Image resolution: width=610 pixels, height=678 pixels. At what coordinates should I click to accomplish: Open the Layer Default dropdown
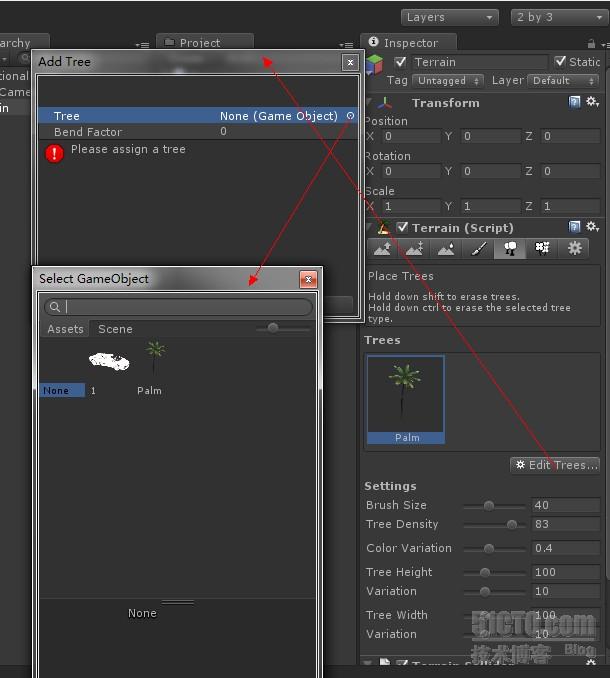pos(563,81)
